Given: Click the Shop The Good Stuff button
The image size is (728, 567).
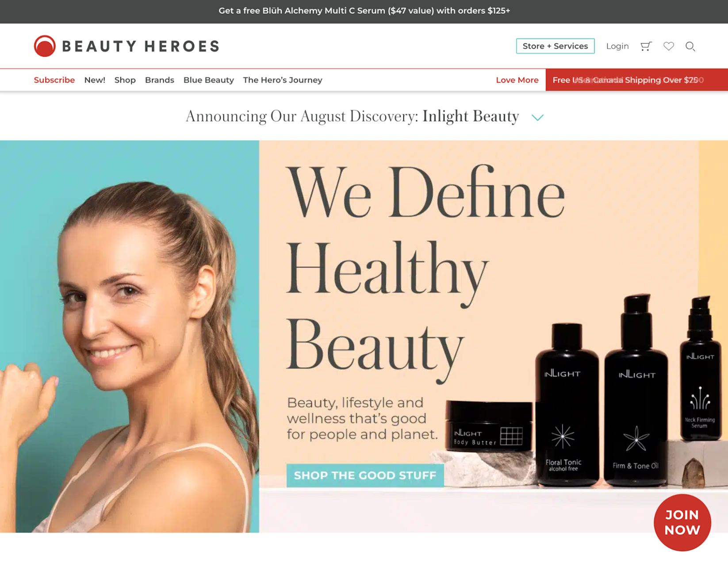Looking at the screenshot, I should [365, 475].
